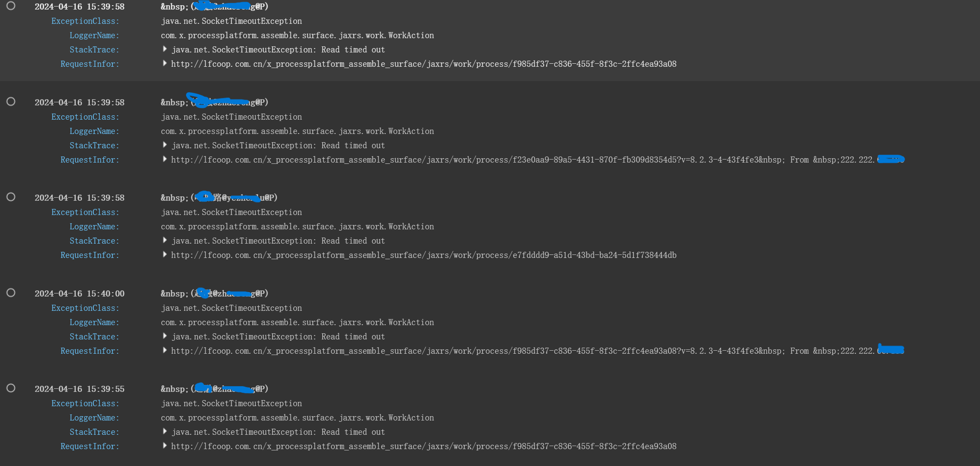Viewport: 980px width, 466px height.
Task: Click the timestamp 2024-04-16 15:40:00
Action: coord(79,294)
